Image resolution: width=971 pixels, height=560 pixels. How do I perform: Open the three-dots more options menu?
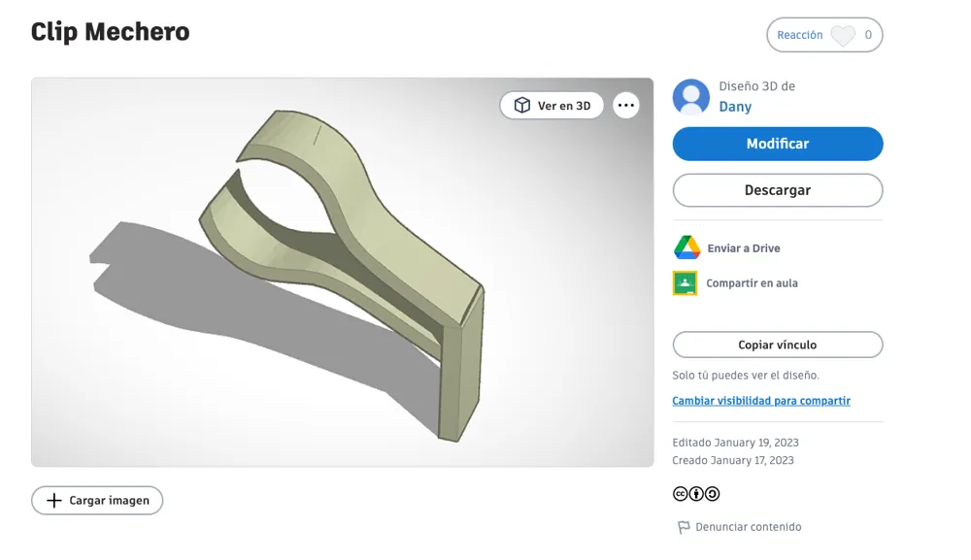tap(626, 105)
